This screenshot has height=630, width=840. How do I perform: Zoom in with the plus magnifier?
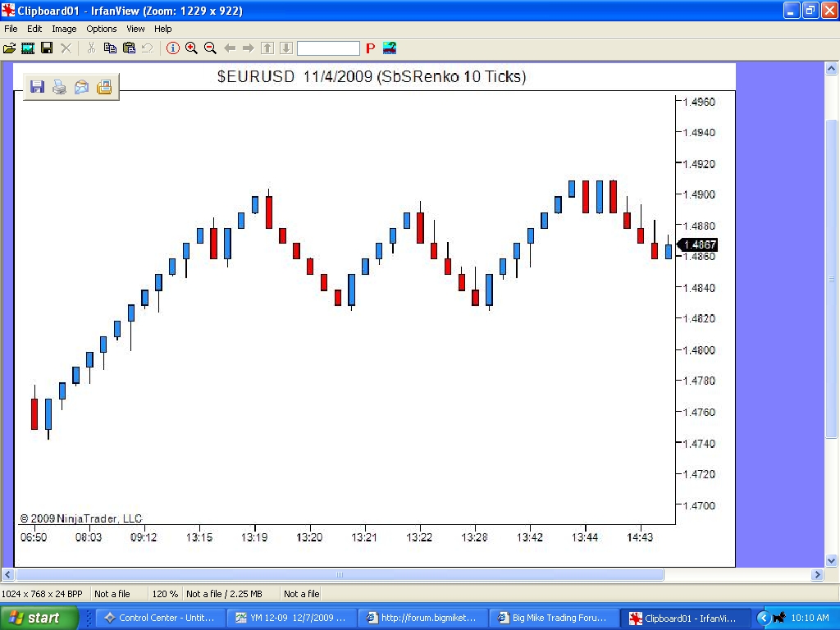coord(191,48)
